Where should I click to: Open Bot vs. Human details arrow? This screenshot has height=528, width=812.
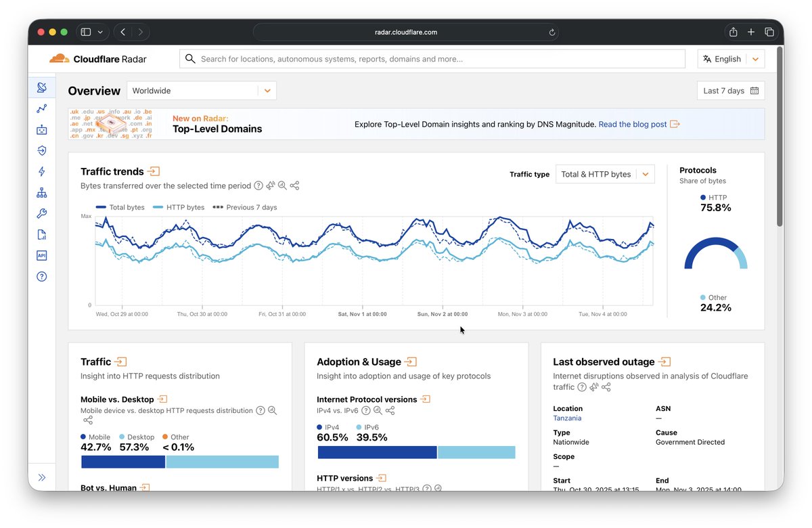(144, 487)
